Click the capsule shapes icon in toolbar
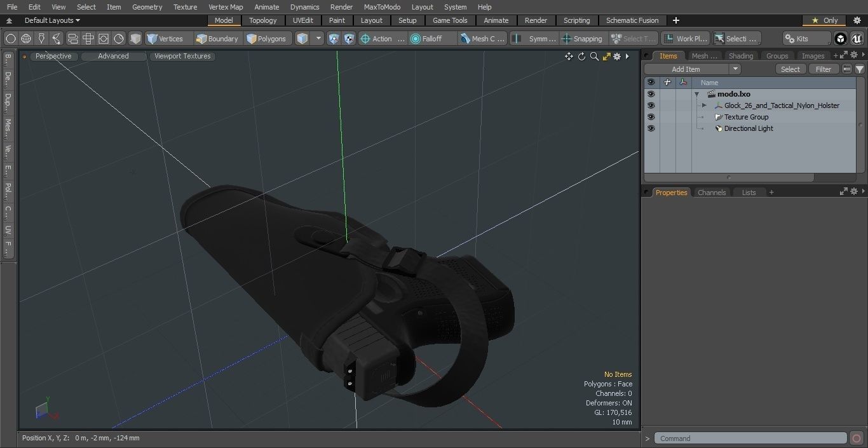 tap(72, 39)
